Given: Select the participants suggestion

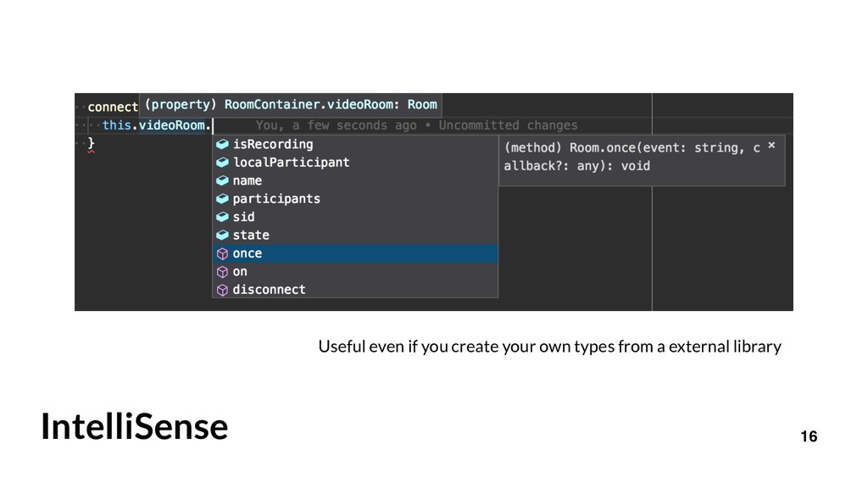Looking at the screenshot, I should (x=355, y=198).
